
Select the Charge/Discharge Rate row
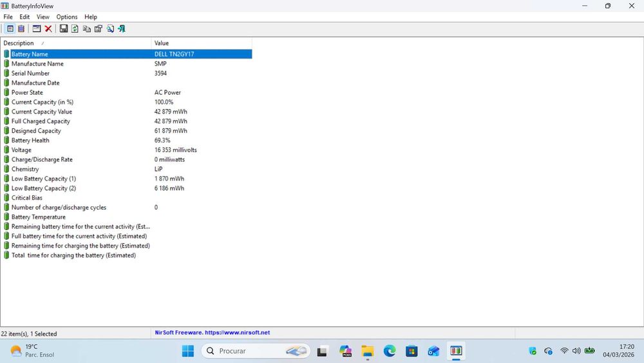[x=128, y=159]
